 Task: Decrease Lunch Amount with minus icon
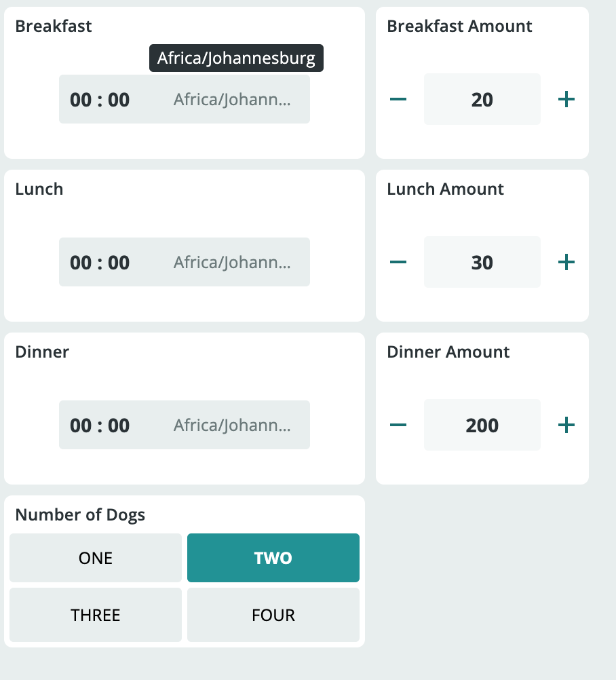pyautogui.click(x=398, y=263)
